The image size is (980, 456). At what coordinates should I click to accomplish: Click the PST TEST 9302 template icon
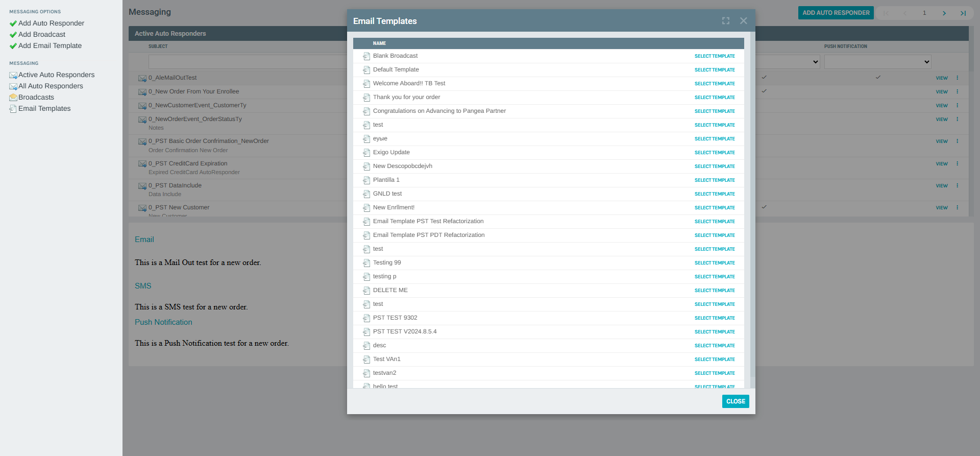[366, 318]
